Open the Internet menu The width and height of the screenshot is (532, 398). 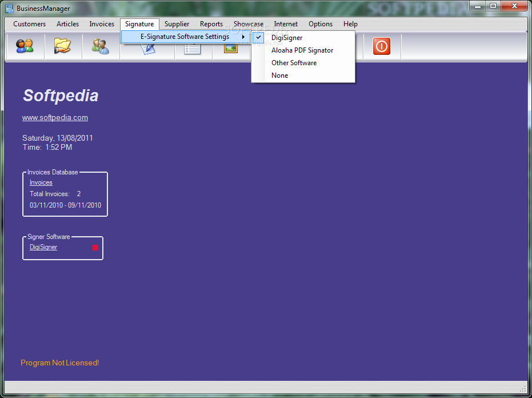click(286, 24)
